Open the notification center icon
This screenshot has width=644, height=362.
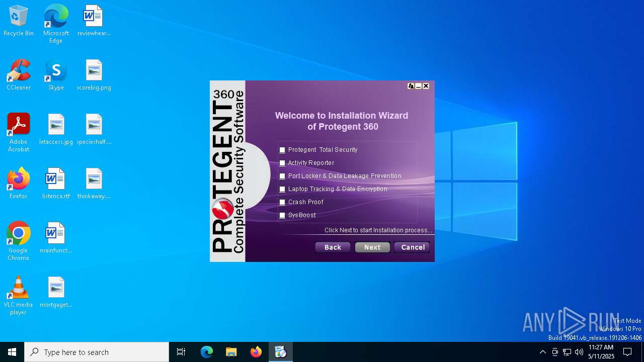click(627, 352)
